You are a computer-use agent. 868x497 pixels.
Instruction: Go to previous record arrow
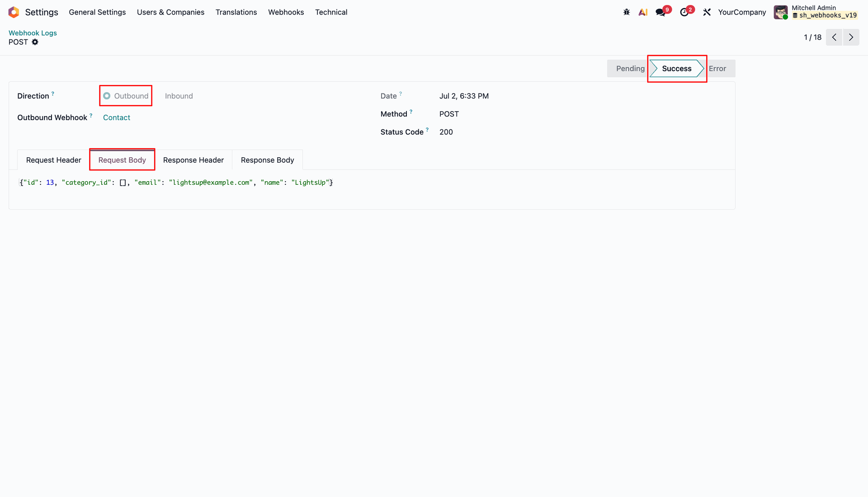tap(834, 37)
